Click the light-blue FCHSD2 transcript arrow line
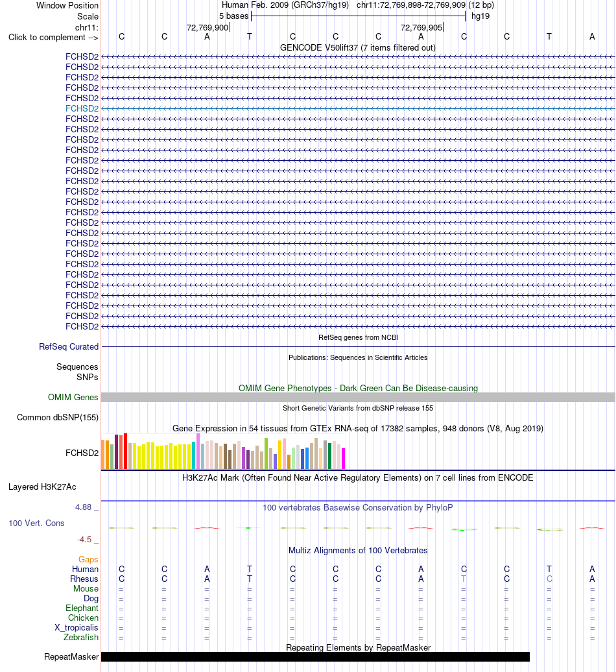The image size is (616, 672). tap(358, 108)
